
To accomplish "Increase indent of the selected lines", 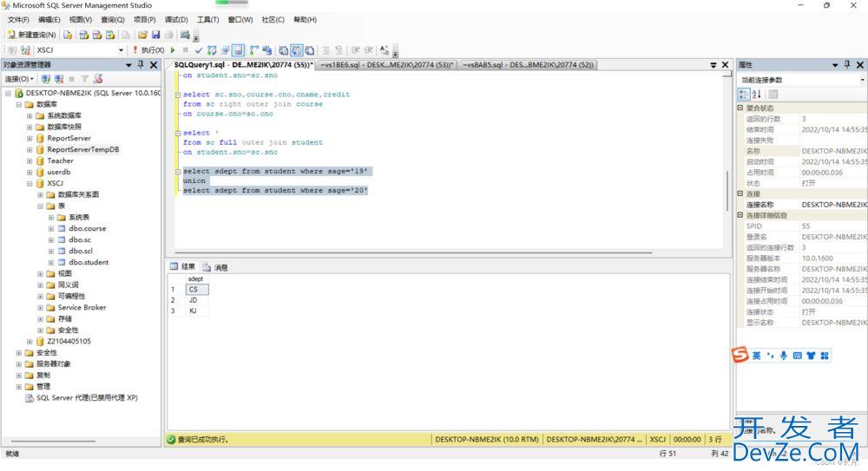I will pos(368,50).
